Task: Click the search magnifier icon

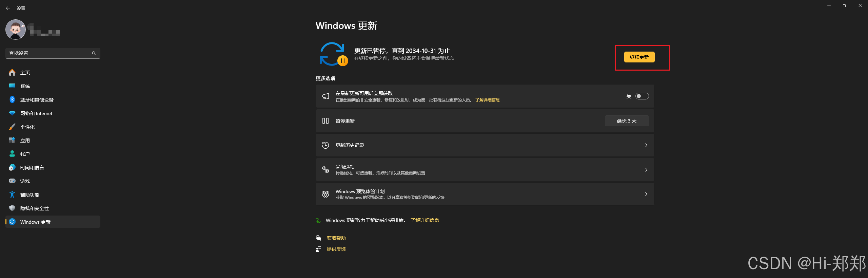Action: click(94, 53)
